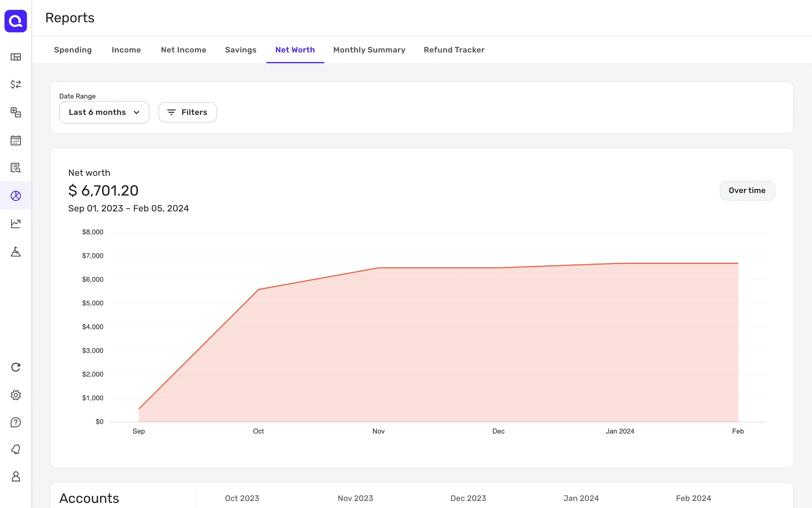Open the dashboard icon in sidebar

click(16, 57)
